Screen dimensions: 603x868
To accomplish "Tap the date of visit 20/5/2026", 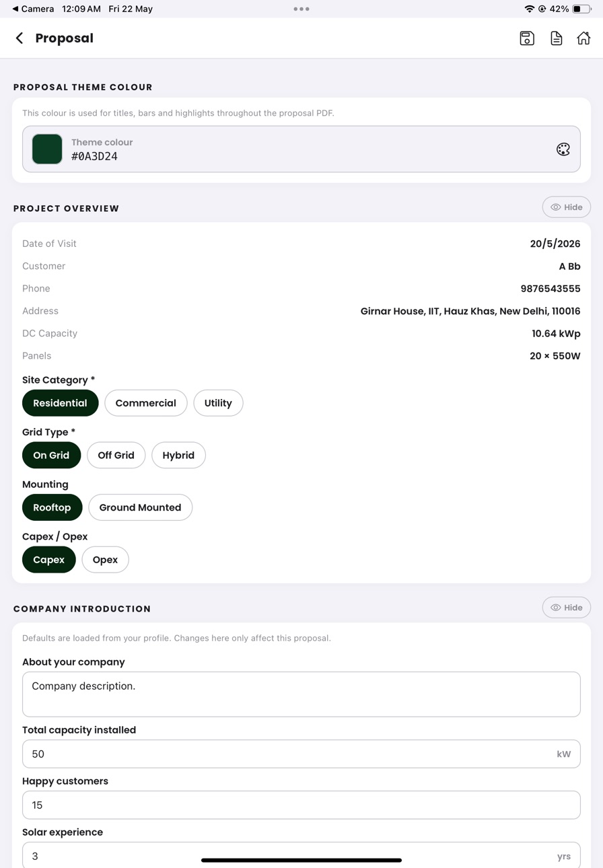I will 555,244.
